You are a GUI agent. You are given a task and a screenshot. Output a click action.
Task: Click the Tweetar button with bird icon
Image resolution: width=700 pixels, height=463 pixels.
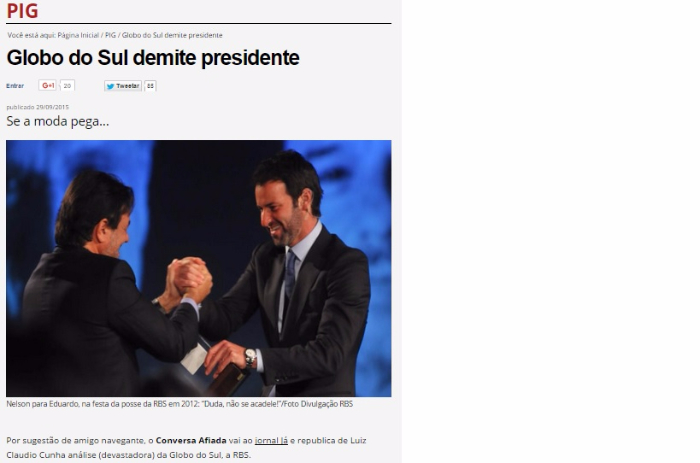(x=123, y=86)
